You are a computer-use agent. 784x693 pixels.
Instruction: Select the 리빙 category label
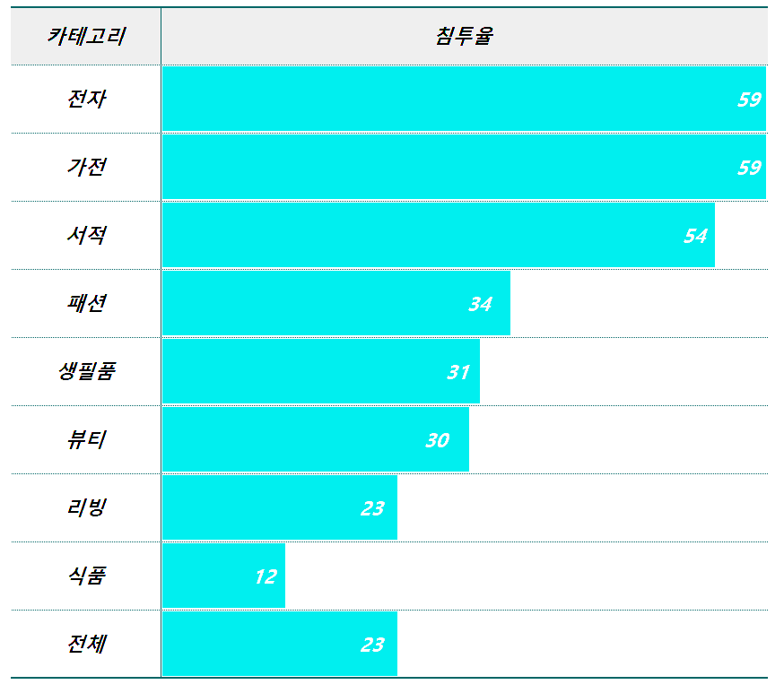(86, 507)
